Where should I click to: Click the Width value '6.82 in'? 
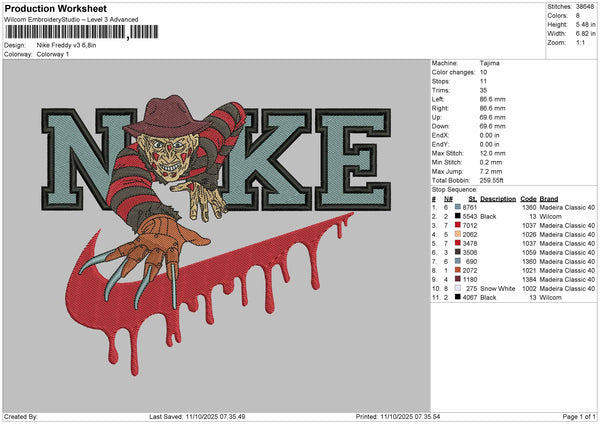585,34
